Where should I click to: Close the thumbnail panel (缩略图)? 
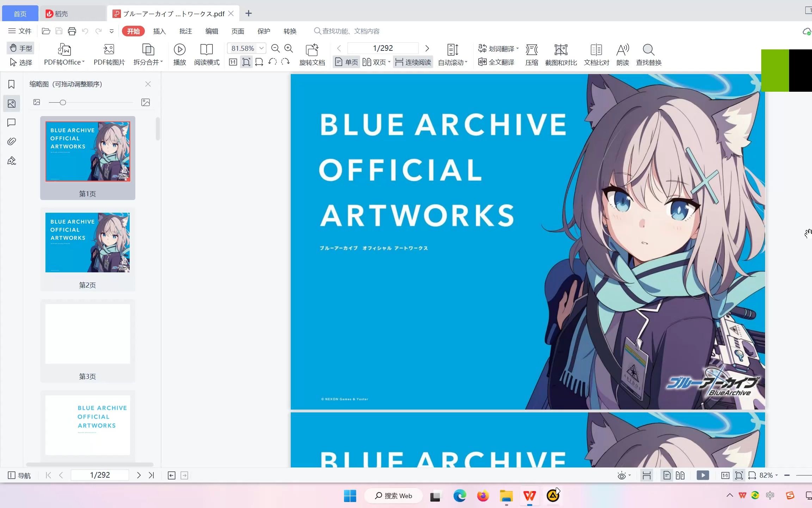tap(148, 84)
